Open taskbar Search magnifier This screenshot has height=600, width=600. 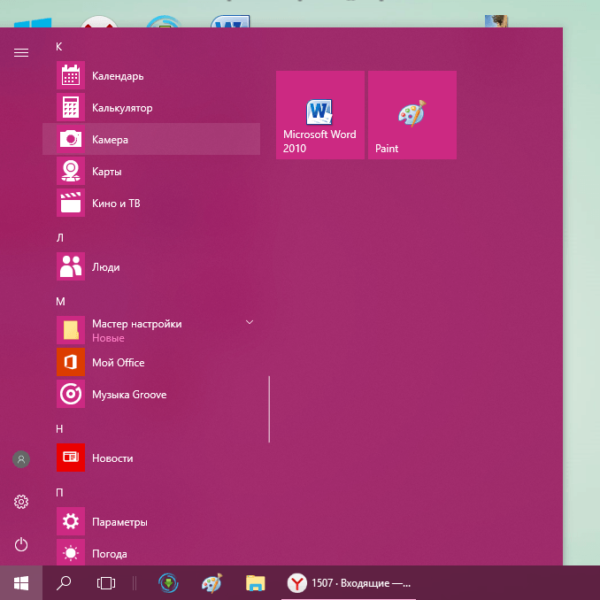(x=64, y=583)
